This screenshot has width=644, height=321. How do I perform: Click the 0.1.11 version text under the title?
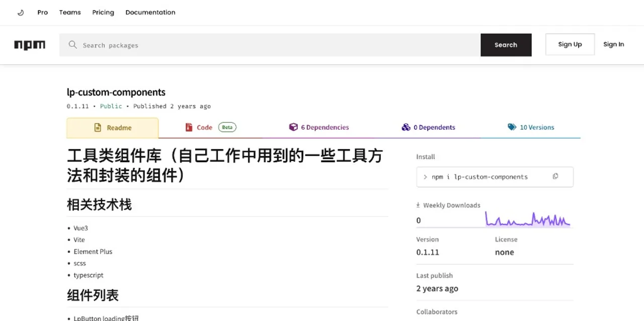click(77, 106)
